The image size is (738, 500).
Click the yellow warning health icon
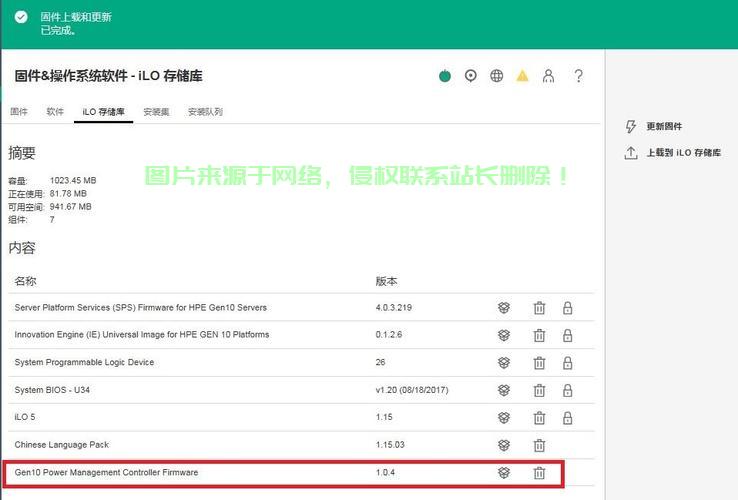[522, 76]
